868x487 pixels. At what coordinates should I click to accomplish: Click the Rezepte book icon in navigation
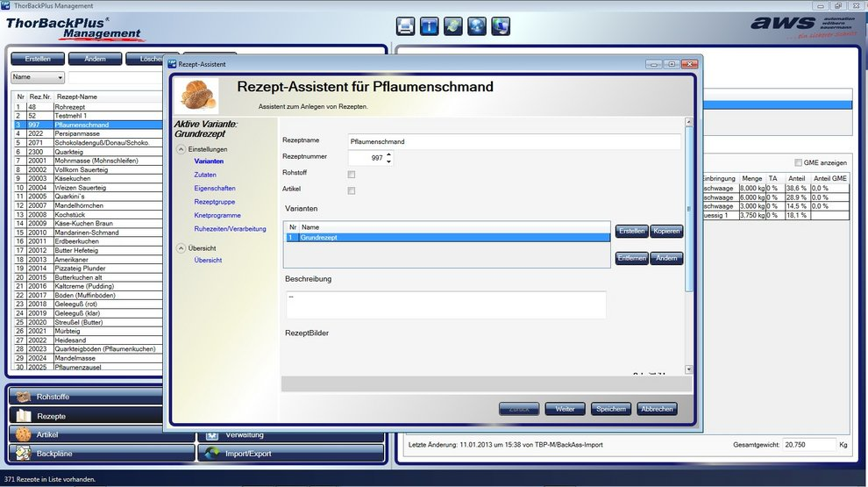pyautogui.click(x=24, y=416)
